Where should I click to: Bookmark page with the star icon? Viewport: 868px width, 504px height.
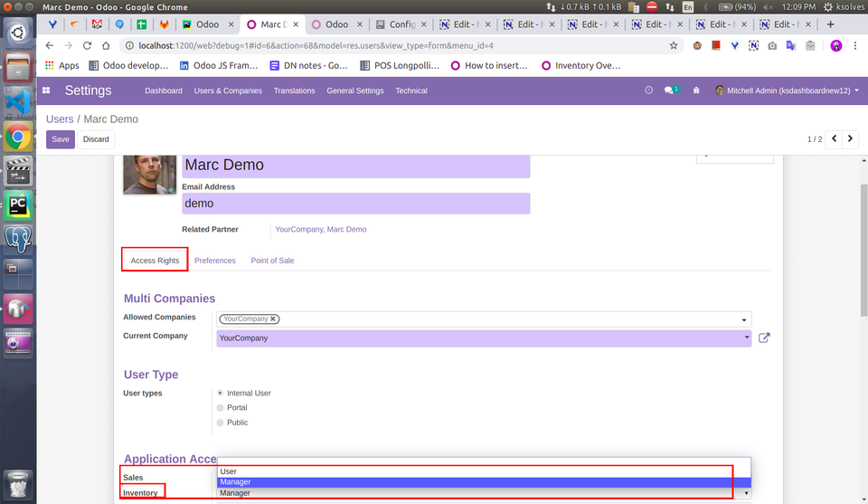click(x=674, y=45)
